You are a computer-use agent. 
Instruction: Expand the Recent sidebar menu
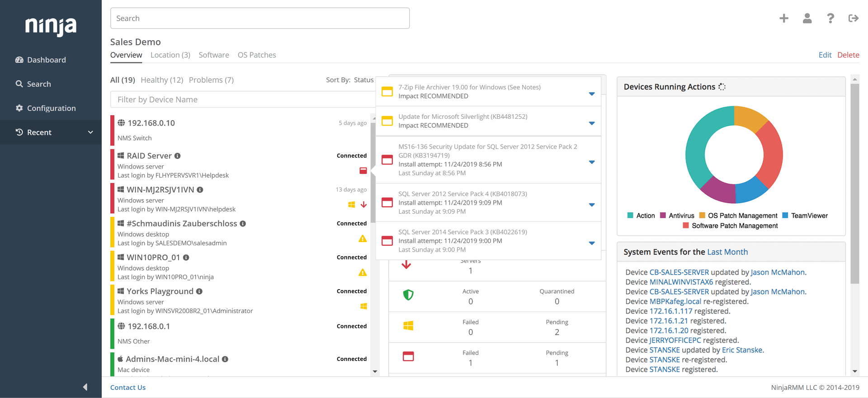(x=90, y=132)
